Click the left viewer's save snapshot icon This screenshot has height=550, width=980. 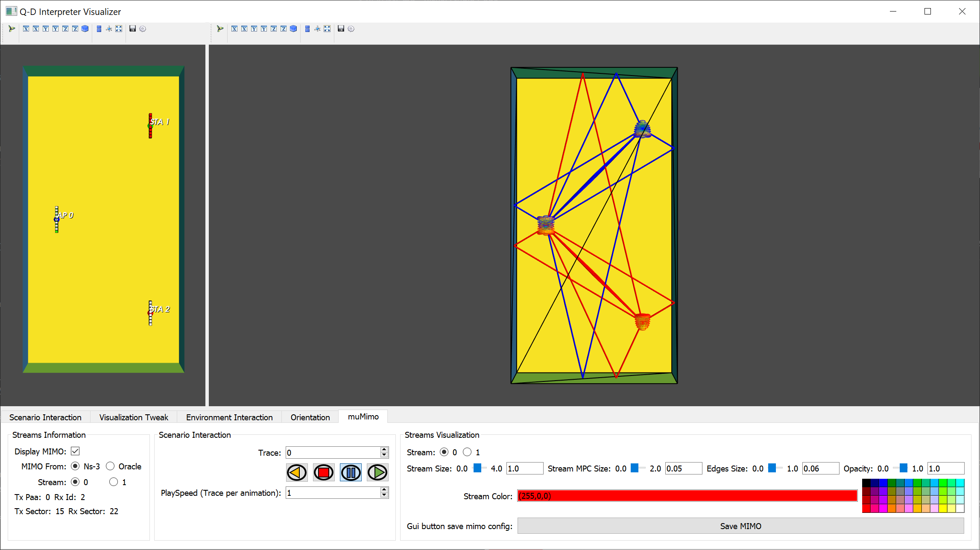pyautogui.click(x=132, y=29)
